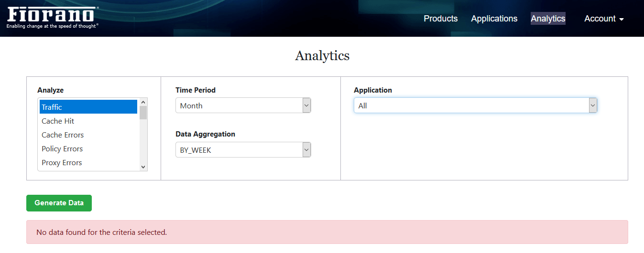Click the Analyze list scroll-down arrow
The width and height of the screenshot is (644, 253).
(x=143, y=167)
